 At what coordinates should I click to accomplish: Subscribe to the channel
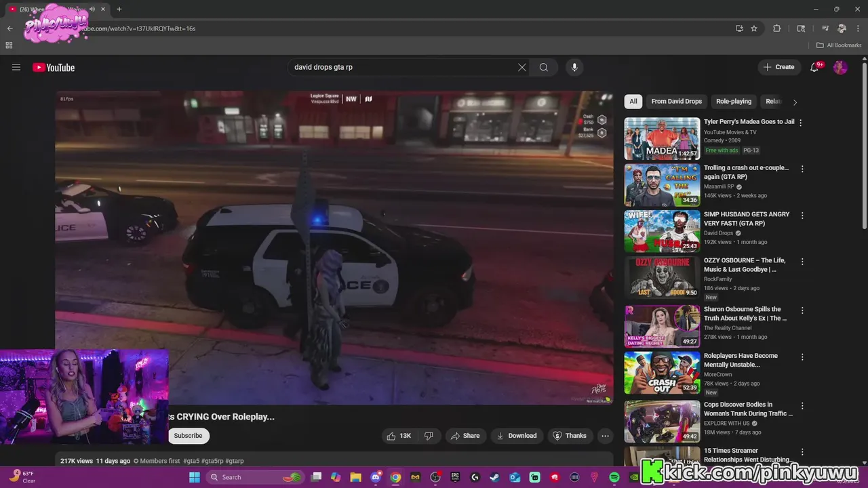coord(188,436)
